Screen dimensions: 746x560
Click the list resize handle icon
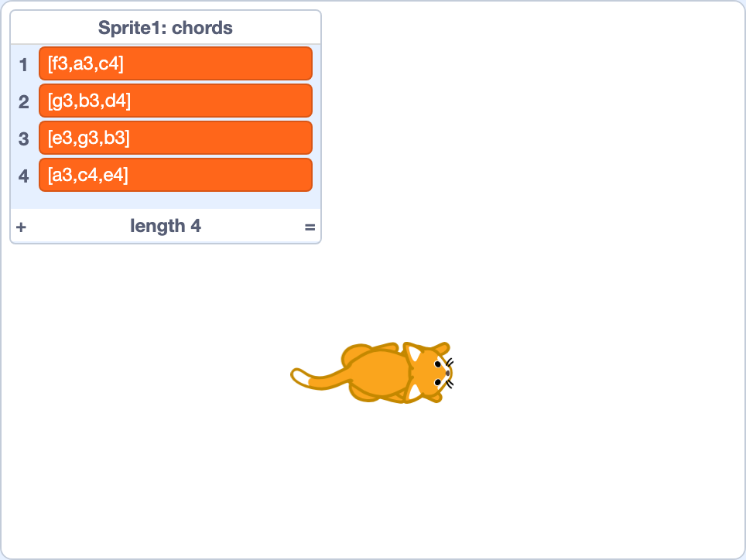pyautogui.click(x=310, y=227)
